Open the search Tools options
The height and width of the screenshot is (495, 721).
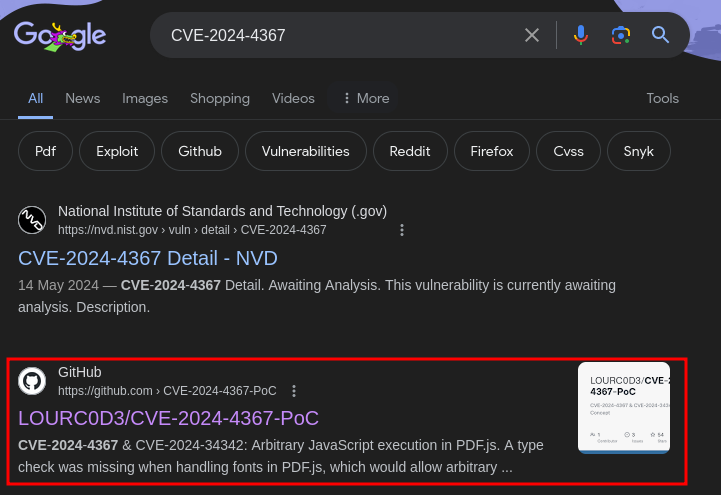click(663, 98)
